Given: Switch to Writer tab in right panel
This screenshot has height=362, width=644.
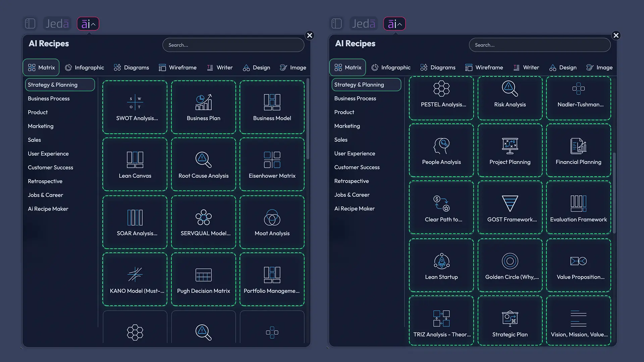Looking at the screenshot, I should [x=526, y=67].
